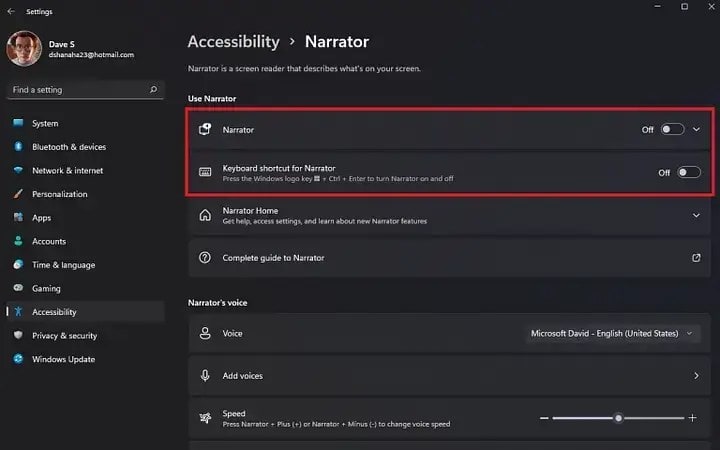Click the Add voices microphone icon
The height and width of the screenshot is (450, 720).
pyautogui.click(x=205, y=376)
